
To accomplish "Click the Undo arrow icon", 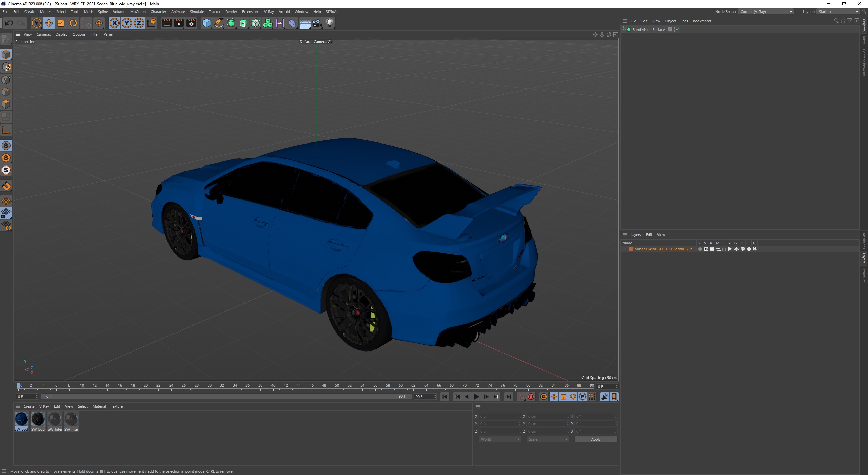I will (x=9, y=23).
